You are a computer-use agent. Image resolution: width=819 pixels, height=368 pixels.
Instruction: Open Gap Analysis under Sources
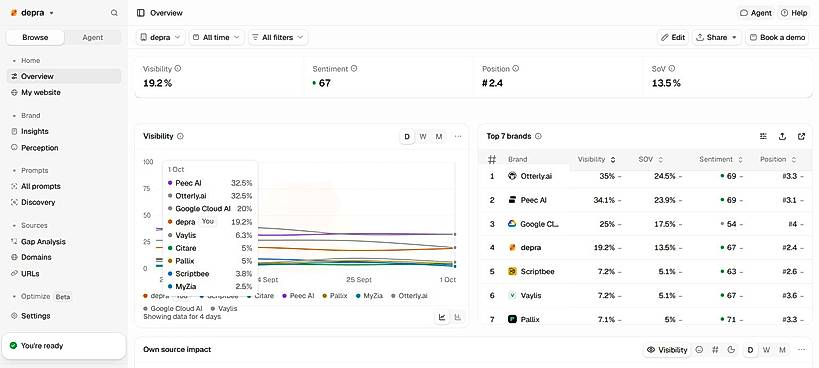(x=64, y=242)
